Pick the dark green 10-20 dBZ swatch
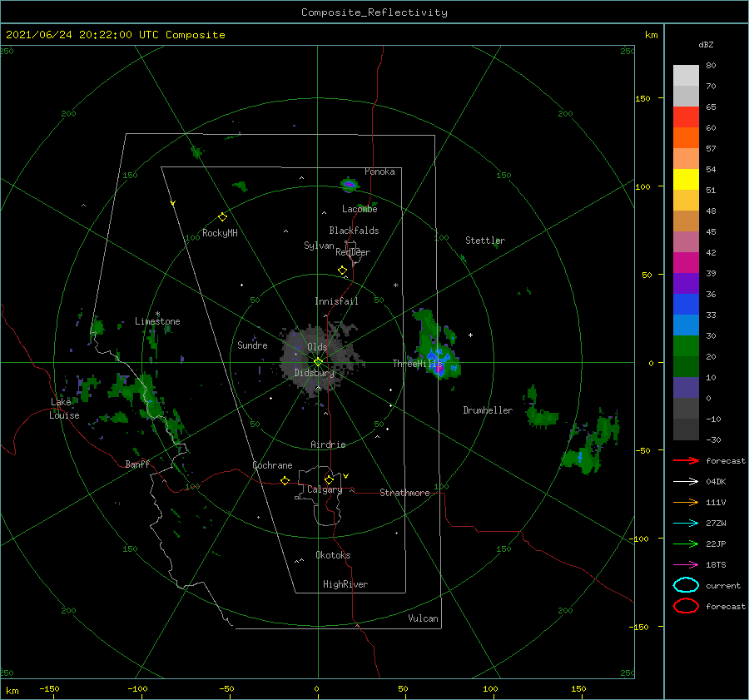 click(x=686, y=367)
